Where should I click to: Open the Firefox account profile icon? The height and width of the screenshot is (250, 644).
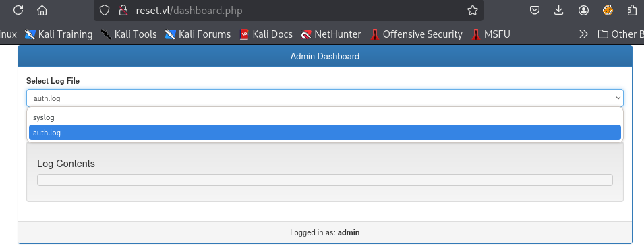coord(583,10)
